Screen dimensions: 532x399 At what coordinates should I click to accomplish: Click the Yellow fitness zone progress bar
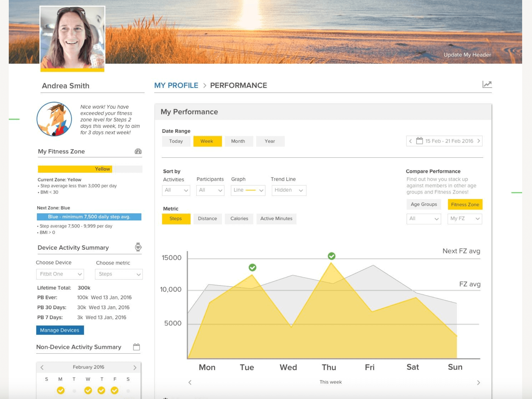tap(75, 169)
